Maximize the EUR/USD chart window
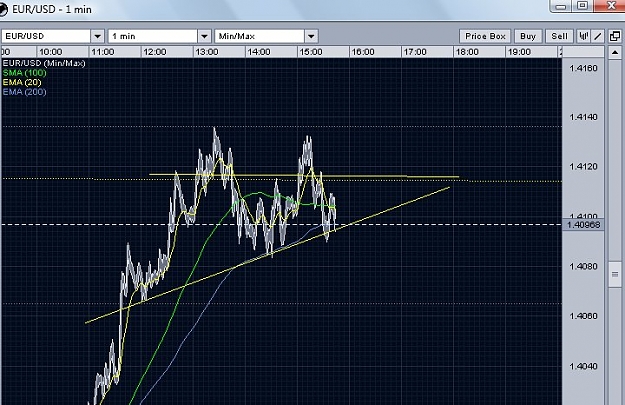This screenshot has height=405, width=625. pos(582,6)
